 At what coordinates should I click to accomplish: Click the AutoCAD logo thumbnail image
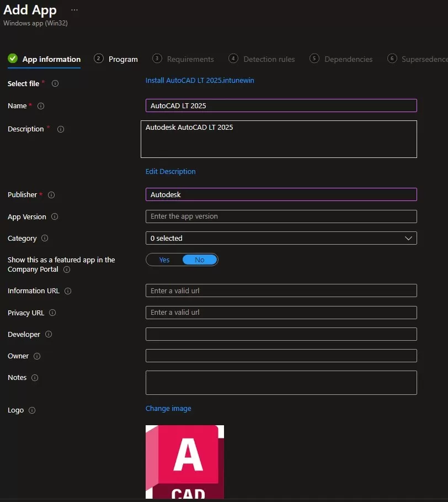(185, 462)
